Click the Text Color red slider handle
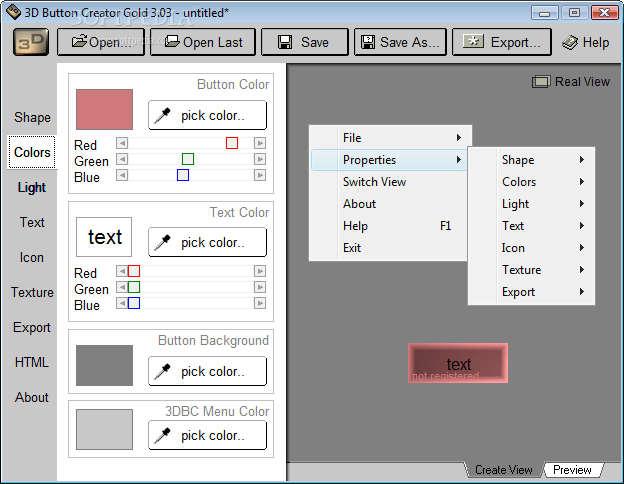The height and width of the screenshot is (484, 624). pos(134,271)
